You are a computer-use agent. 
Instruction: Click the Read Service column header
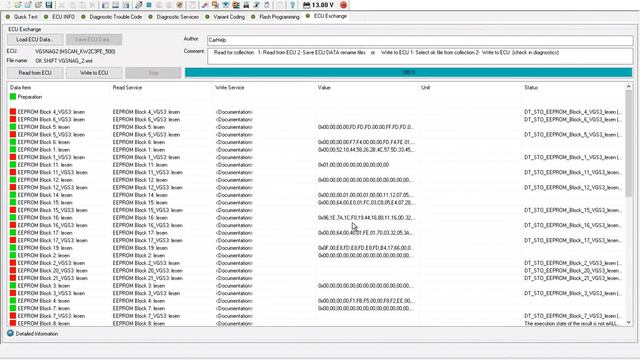click(x=127, y=87)
